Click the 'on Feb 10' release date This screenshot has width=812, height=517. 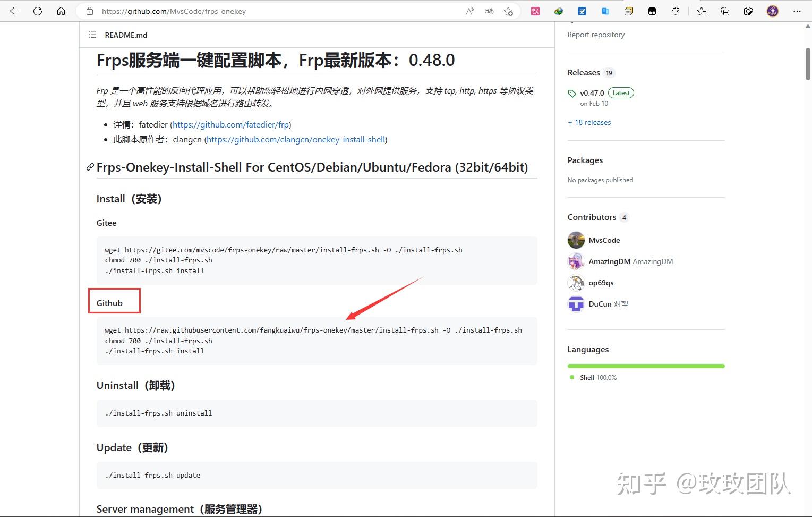coord(594,104)
